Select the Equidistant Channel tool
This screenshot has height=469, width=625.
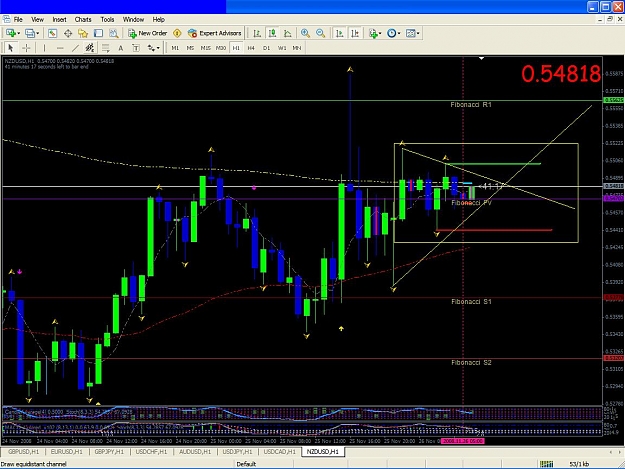[x=90, y=48]
